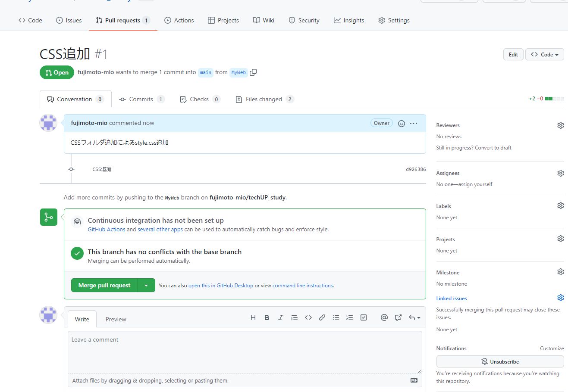This screenshot has height=392, width=568.
Task: Switch to the Files changed tab
Action: point(264,99)
